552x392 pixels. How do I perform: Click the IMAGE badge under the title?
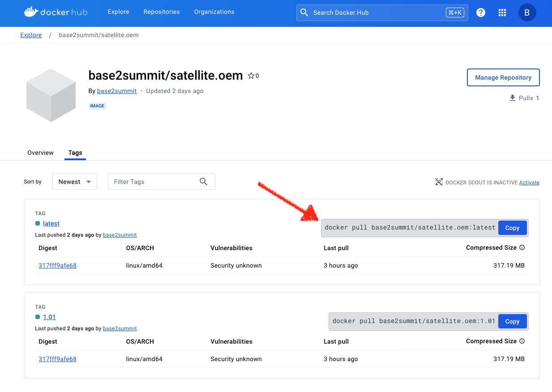(97, 106)
